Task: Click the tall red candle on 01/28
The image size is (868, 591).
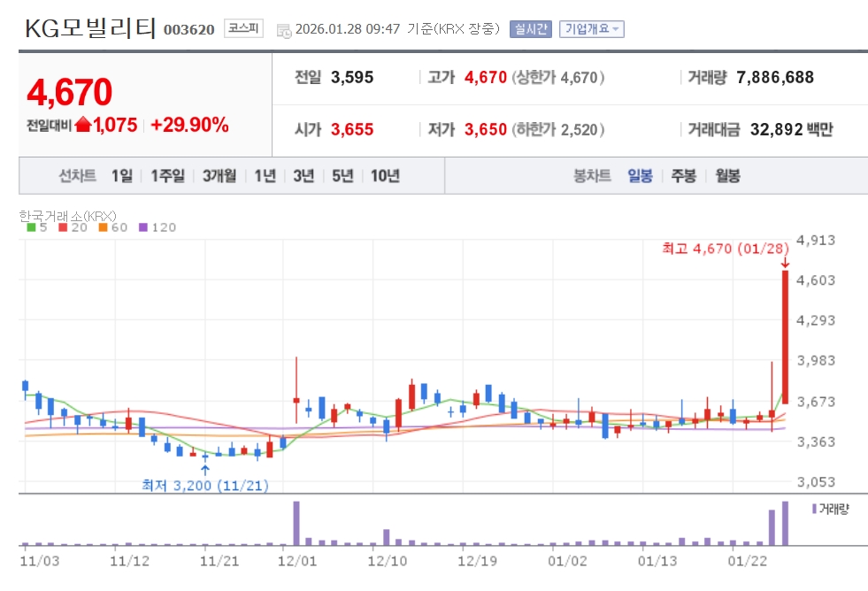Action: pos(785,336)
